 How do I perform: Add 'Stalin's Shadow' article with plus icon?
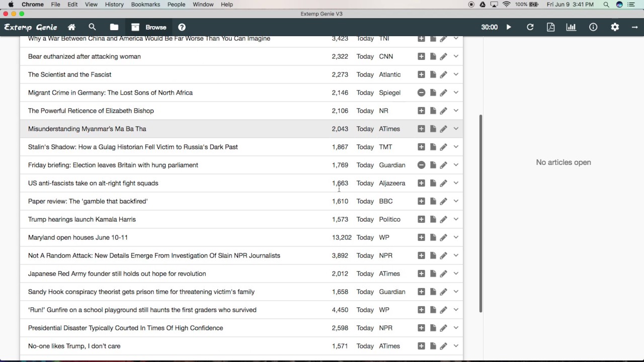(x=421, y=147)
